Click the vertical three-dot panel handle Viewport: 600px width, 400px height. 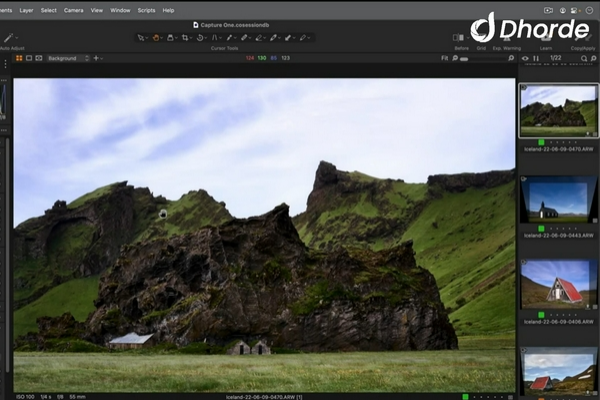click(5, 64)
